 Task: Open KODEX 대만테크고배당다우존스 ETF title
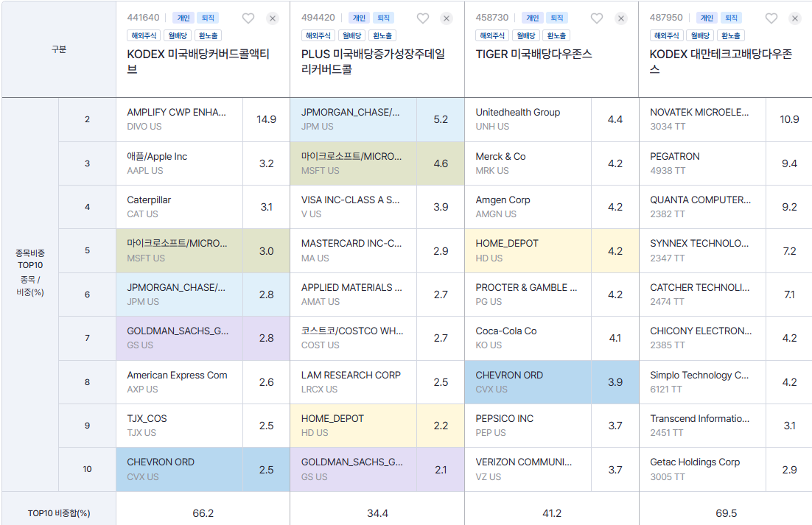[x=721, y=61]
